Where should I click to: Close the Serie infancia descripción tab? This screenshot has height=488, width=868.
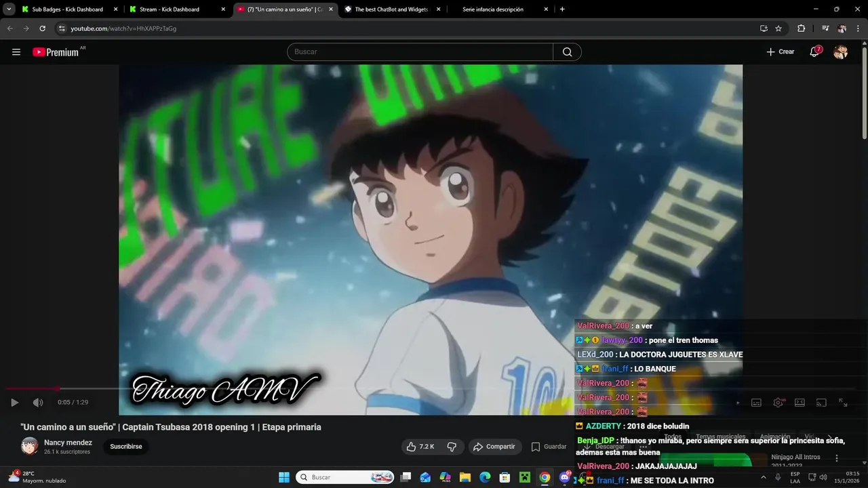click(x=546, y=9)
